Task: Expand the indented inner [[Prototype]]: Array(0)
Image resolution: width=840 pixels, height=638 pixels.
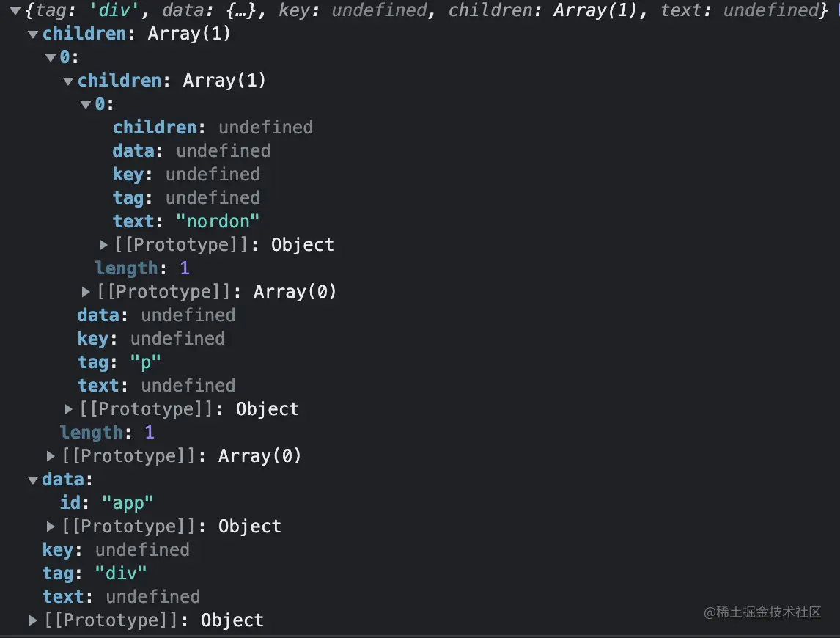Action: pyautogui.click(x=86, y=292)
